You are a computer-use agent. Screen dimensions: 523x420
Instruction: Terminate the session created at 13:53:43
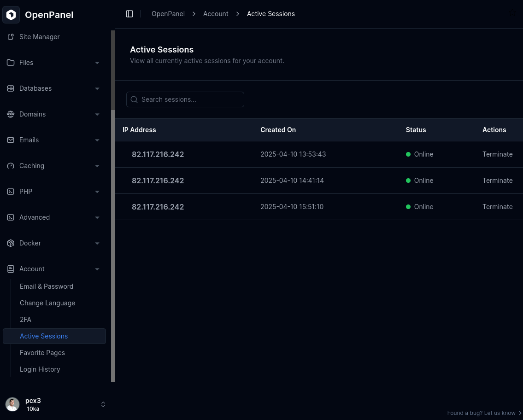(497, 154)
